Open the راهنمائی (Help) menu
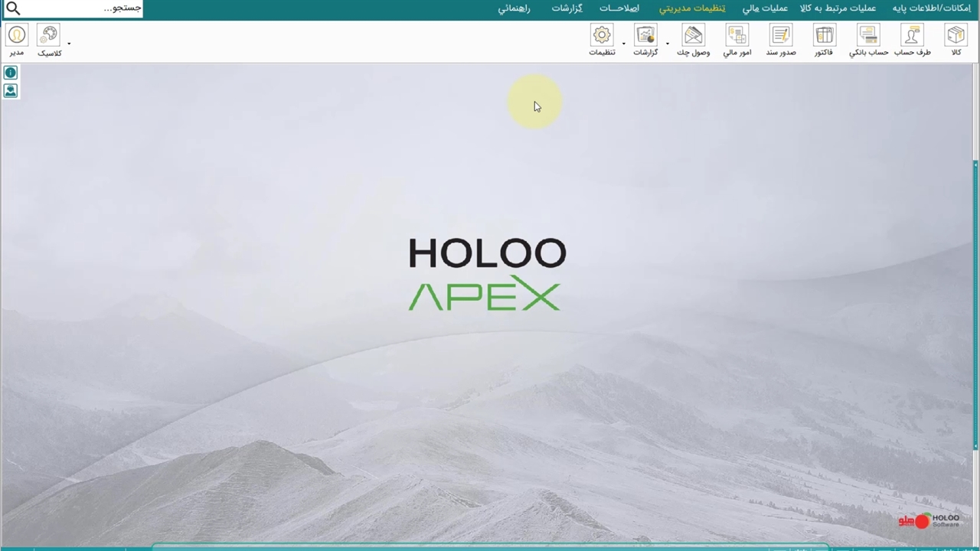The width and height of the screenshot is (980, 551). coord(514,8)
